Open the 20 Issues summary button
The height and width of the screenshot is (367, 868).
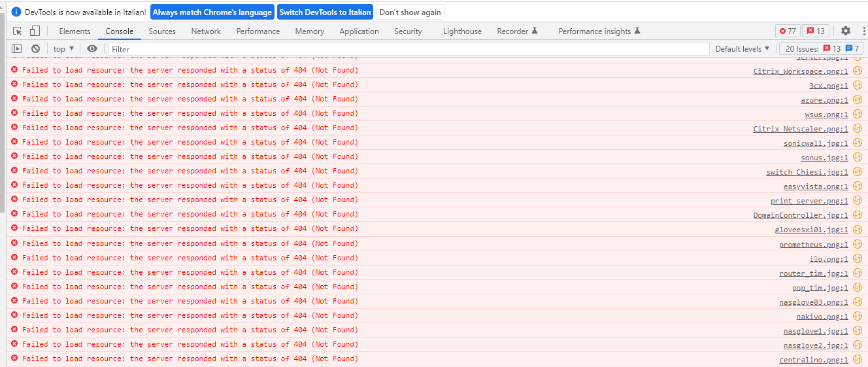click(x=822, y=48)
